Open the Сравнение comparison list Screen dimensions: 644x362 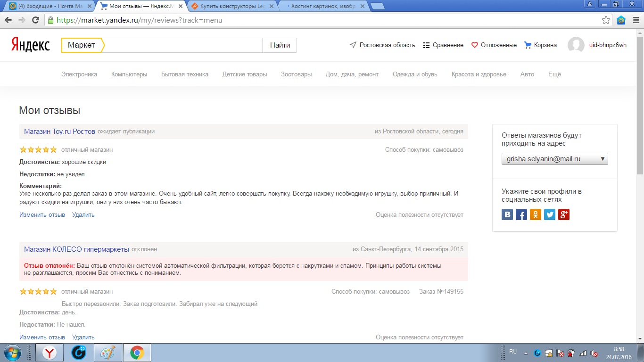pyautogui.click(x=444, y=45)
